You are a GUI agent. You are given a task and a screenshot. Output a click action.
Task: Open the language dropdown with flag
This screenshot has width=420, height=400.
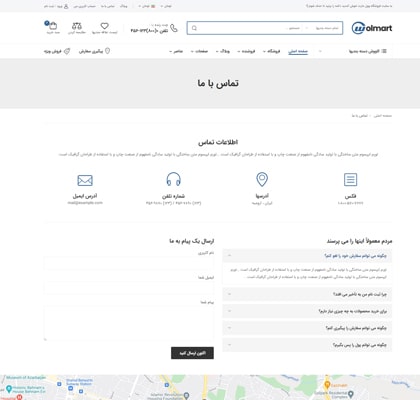[x=147, y=6]
